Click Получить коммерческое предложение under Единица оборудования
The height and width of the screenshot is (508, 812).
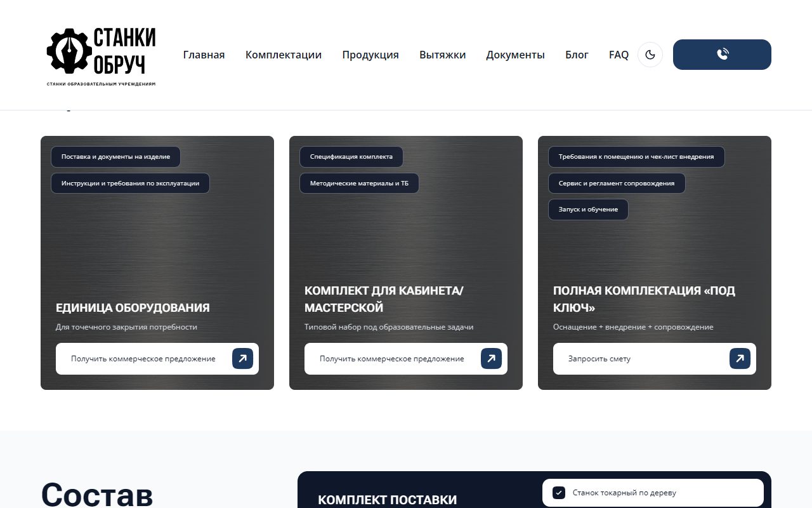[x=157, y=359]
